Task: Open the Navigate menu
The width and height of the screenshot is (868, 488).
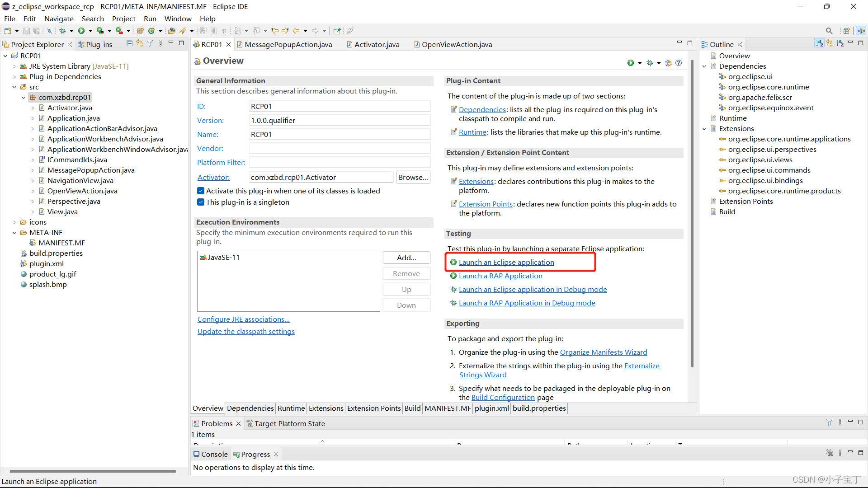Action: [x=59, y=19]
